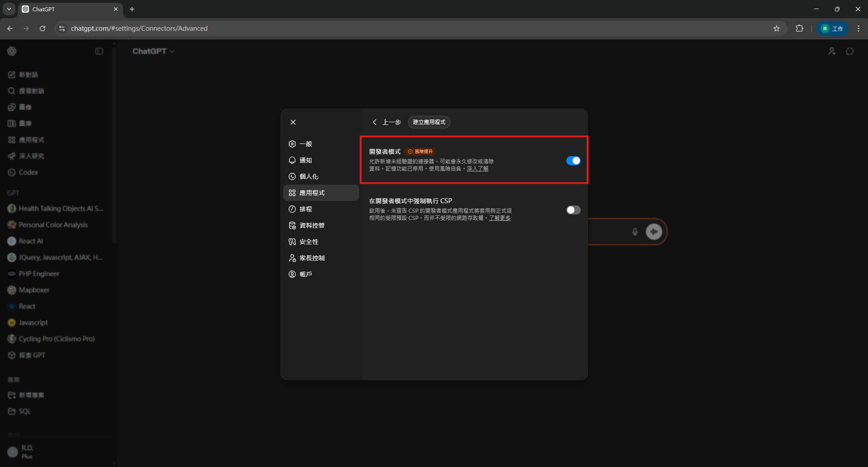This screenshot has height=467, width=868.
Task: Open 圖庫 library icon in the sidebar
Action: pos(12,124)
